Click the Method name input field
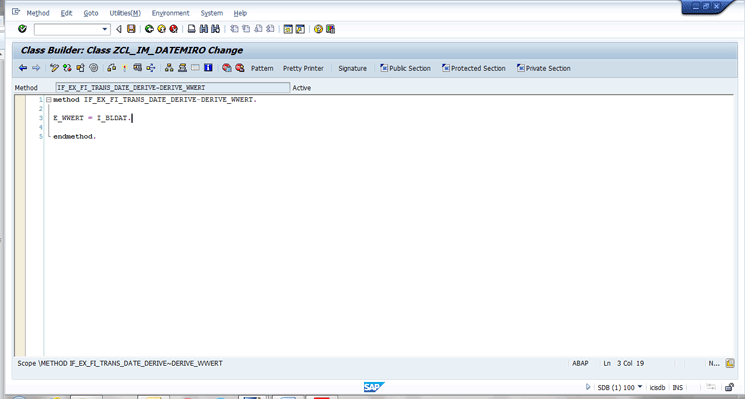The width and height of the screenshot is (745, 399). tap(172, 87)
